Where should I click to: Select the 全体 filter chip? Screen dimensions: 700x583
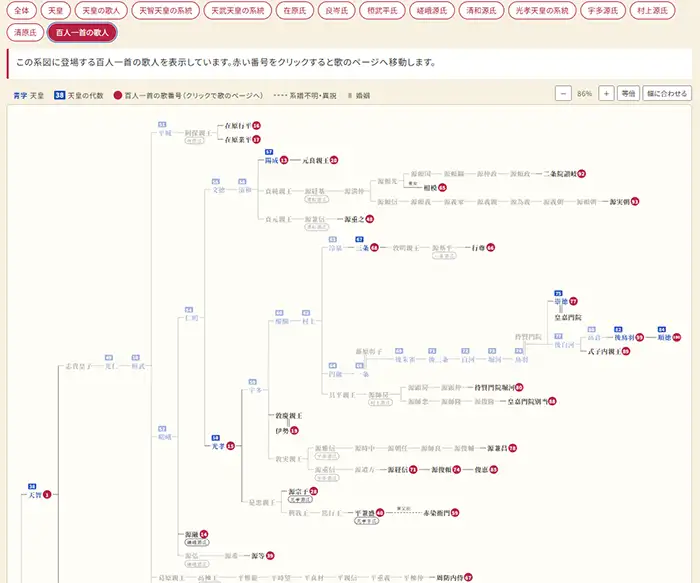tap(21, 10)
